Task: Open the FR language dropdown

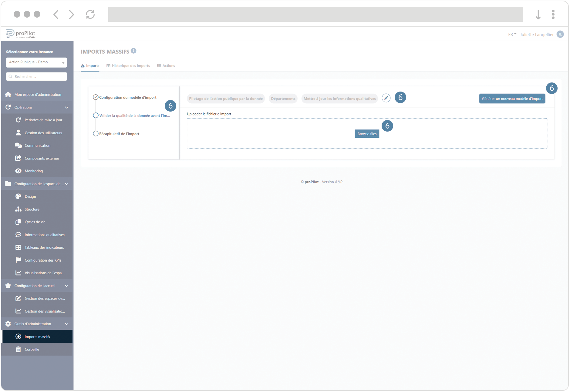Action: 512,35
